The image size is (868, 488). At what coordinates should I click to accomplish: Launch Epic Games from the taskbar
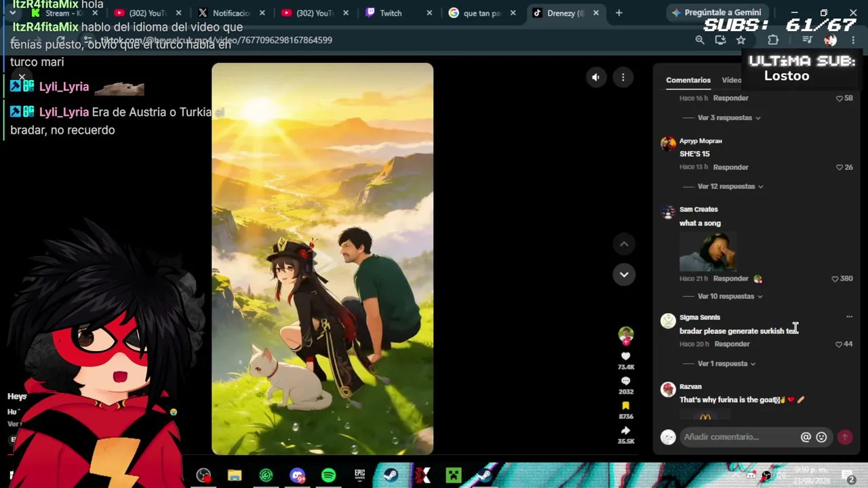point(359,476)
